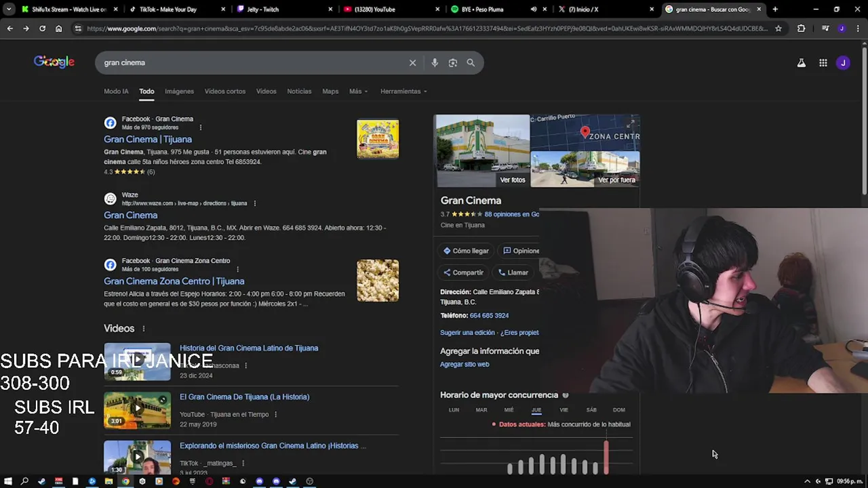Viewport: 868px width, 488px height.
Task: Open Google account avatar menu
Action: tap(843, 62)
